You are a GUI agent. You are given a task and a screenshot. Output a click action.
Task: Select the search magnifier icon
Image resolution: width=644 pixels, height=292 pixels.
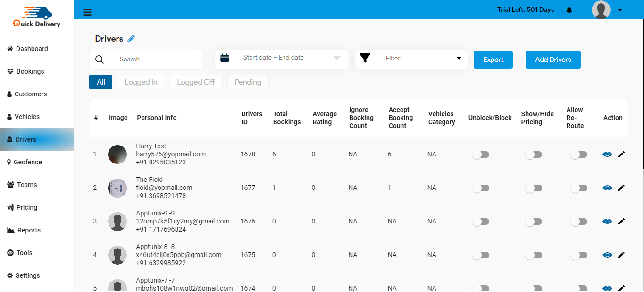click(x=100, y=59)
